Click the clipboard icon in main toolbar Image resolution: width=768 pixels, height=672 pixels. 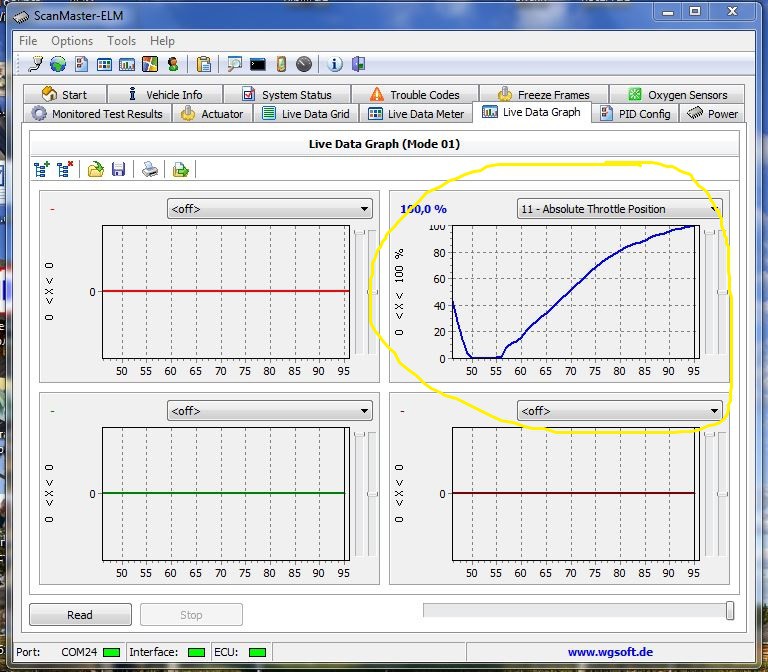[x=204, y=64]
